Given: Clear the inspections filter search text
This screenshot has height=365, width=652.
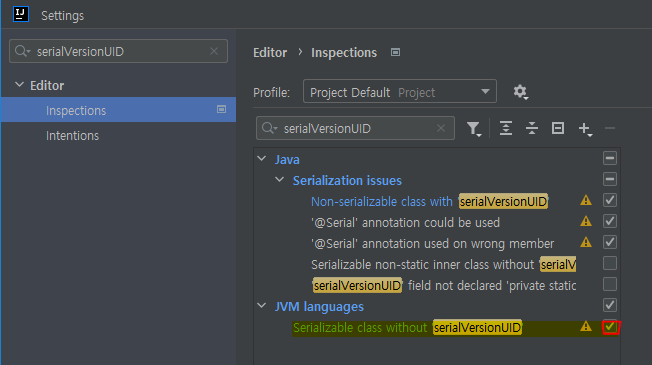Looking at the screenshot, I should click(441, 128).
